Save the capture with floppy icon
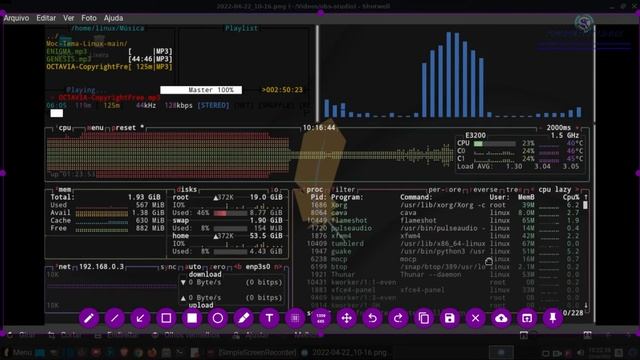Image resolution: width=640 pixels, height=360 pixels. pos(449,318)
